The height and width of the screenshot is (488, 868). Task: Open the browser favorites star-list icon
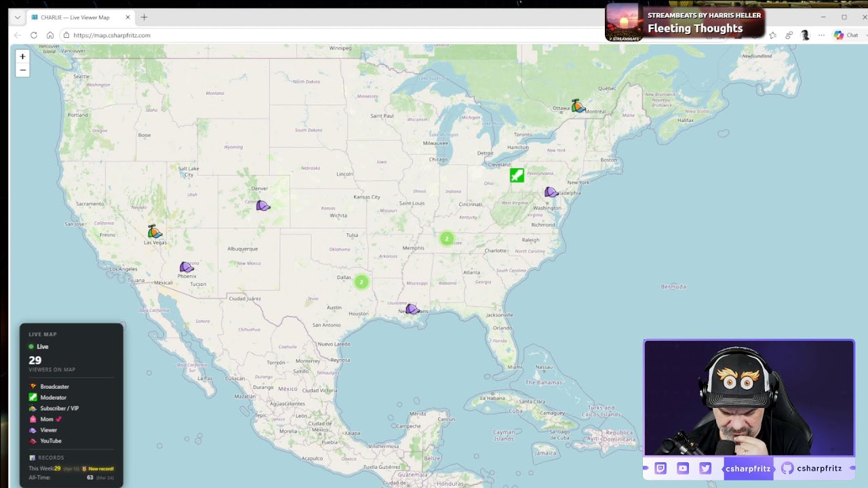tap(773, 35)
